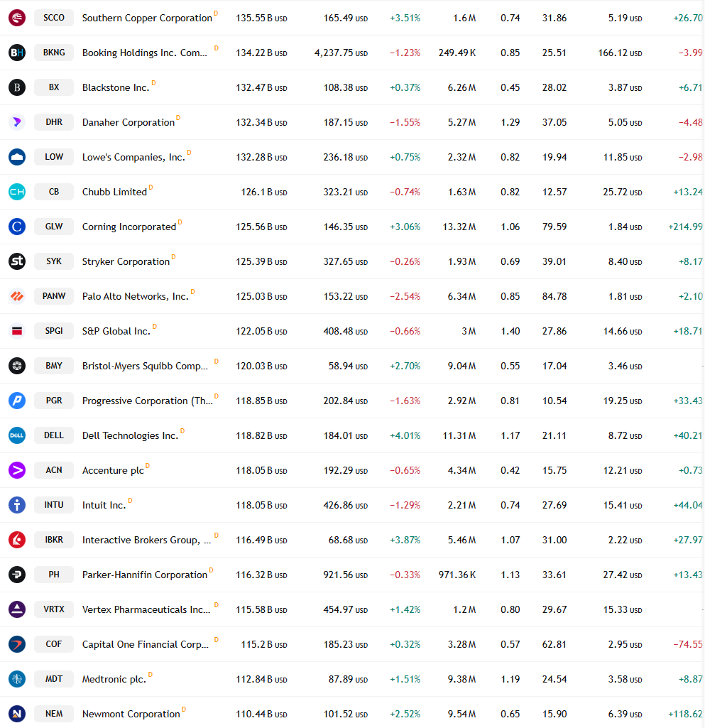
Task: Open the PANW ticker badge
Action: (54, 296)
